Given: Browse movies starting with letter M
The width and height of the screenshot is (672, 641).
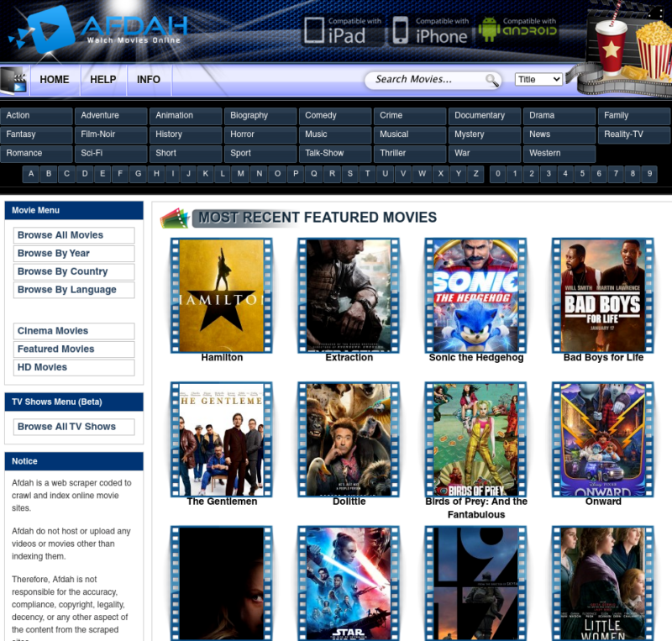Looking at the screenshot, I should [241, 174].
